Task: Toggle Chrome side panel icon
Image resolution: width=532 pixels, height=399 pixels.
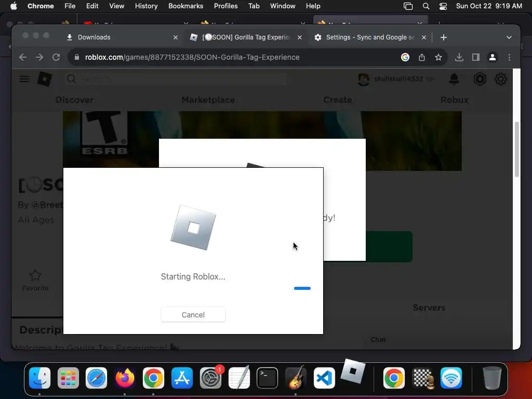Action: pos(476,57)
